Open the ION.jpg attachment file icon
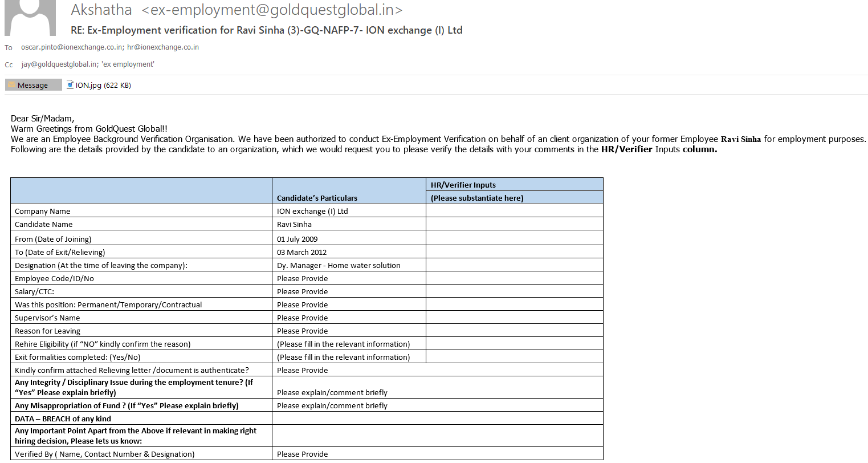 pyautogui.click(x=70, y=84)
